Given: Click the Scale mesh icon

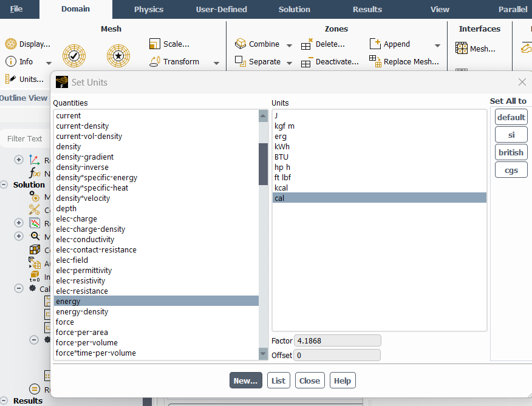Looking at the screenshot, I should [155, 44].
